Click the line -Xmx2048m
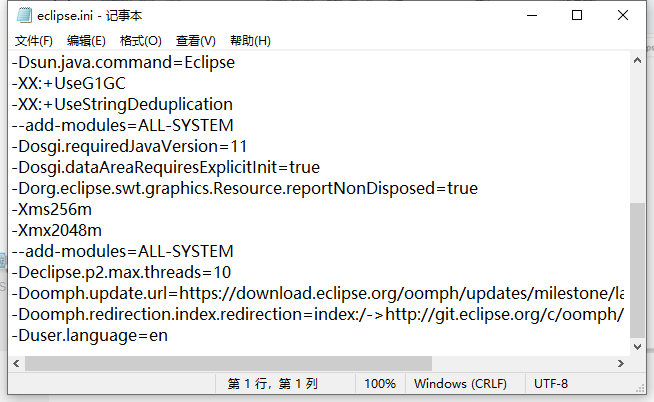The width and height of the screenshot is (654, 402). (x=57, y=230)
